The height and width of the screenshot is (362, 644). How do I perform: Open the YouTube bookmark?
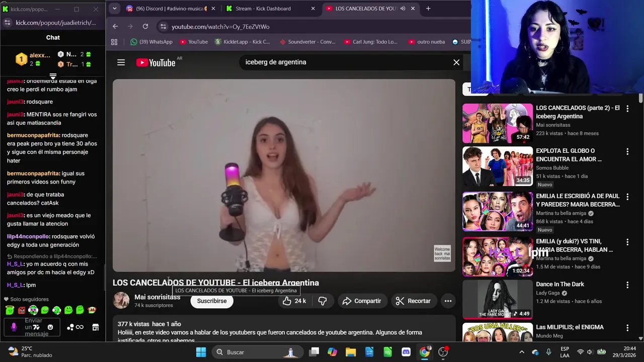click(194, 42)
